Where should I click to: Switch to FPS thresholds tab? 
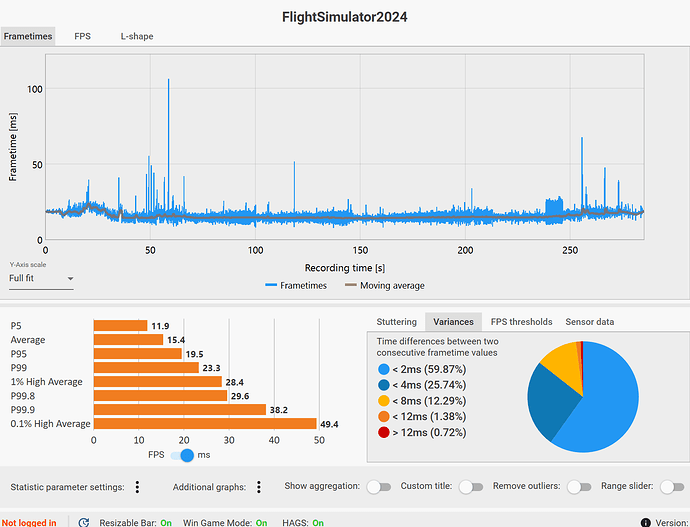[521, 322]
